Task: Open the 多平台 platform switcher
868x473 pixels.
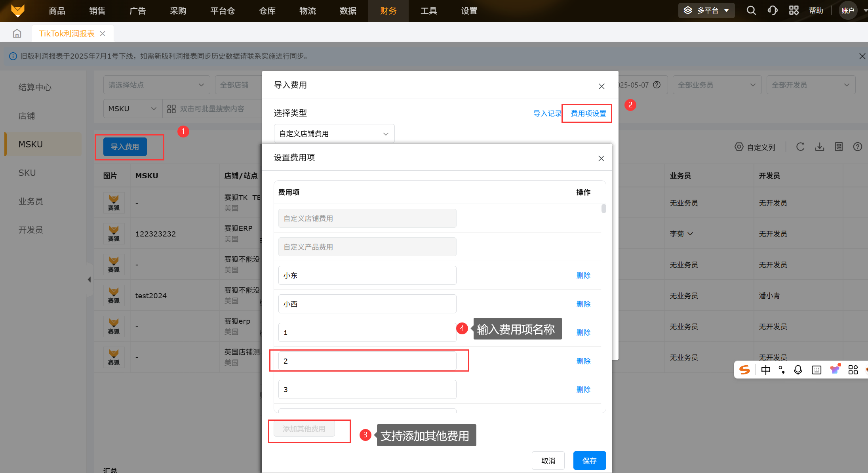Action: (707, 11)
